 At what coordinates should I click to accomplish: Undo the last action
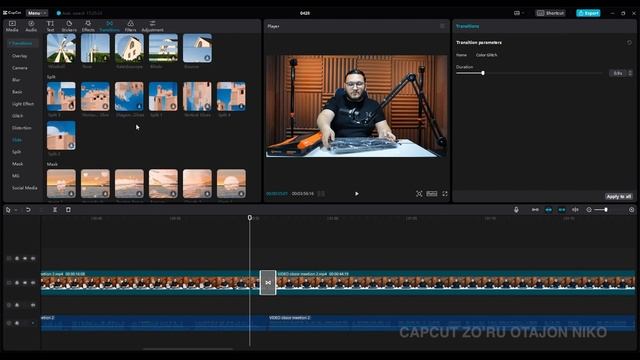pos(28,210)
